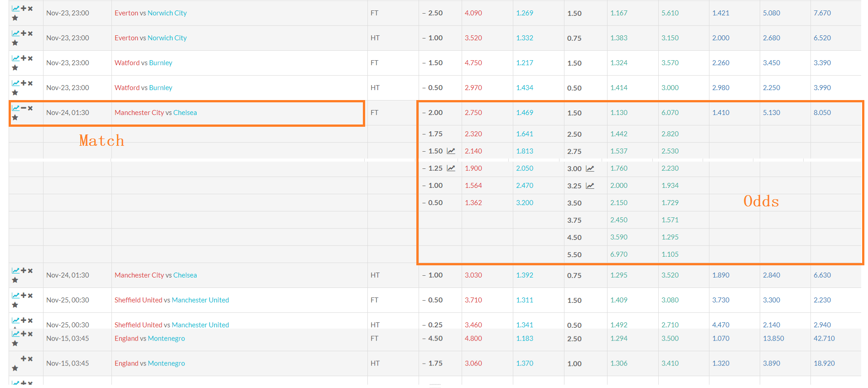Star the Watford vs Burnley HT match
Screen dimensions: 868x388
(x=15, y=93)
